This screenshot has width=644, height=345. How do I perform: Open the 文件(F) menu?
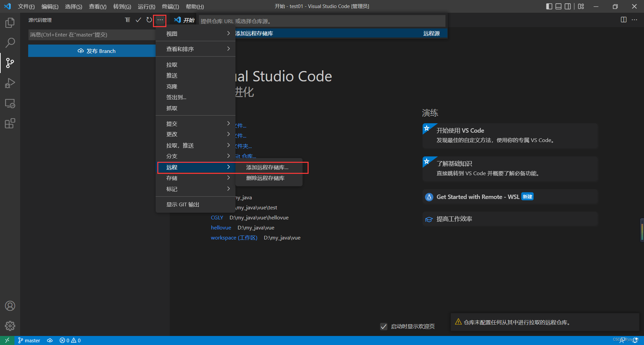(x=26, y=6)
